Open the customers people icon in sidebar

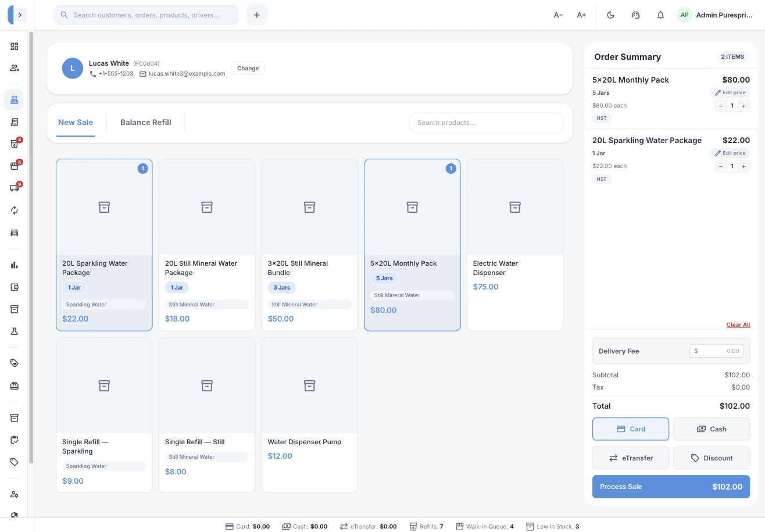[x=14, y=68]
